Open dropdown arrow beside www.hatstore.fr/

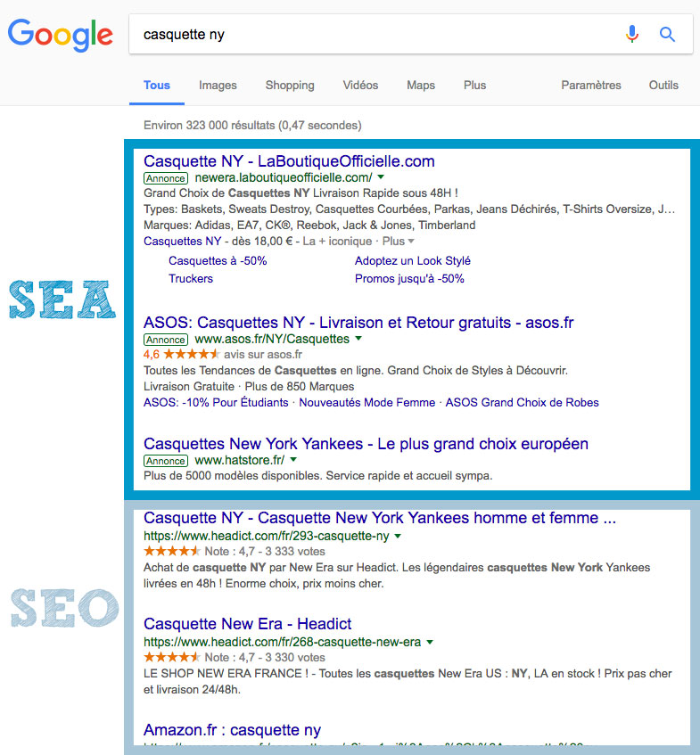point(293,460)
